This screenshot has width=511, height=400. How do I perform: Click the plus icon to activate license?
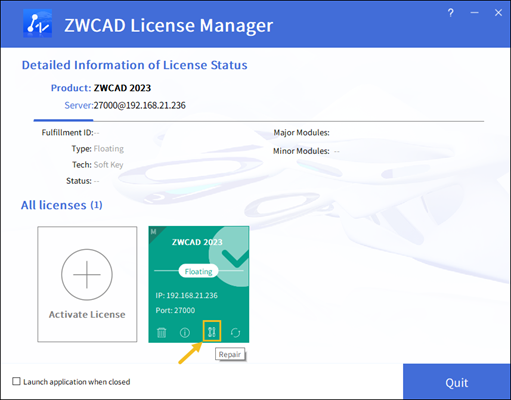point(87,274)
